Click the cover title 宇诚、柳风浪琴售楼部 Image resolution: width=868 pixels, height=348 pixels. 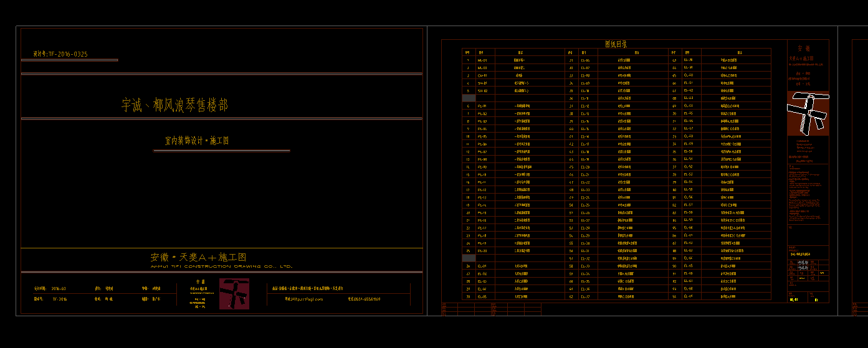(174, 105)
